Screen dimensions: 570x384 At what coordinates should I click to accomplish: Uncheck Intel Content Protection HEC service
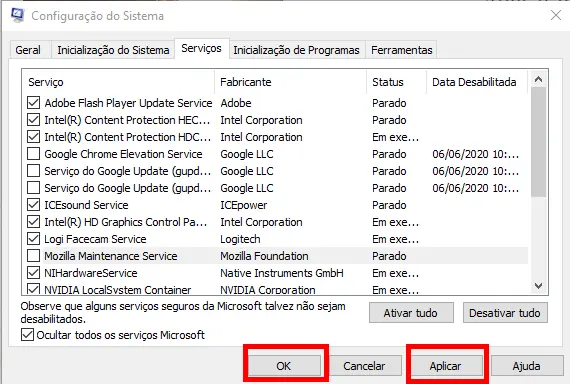(x=33, y=120)
